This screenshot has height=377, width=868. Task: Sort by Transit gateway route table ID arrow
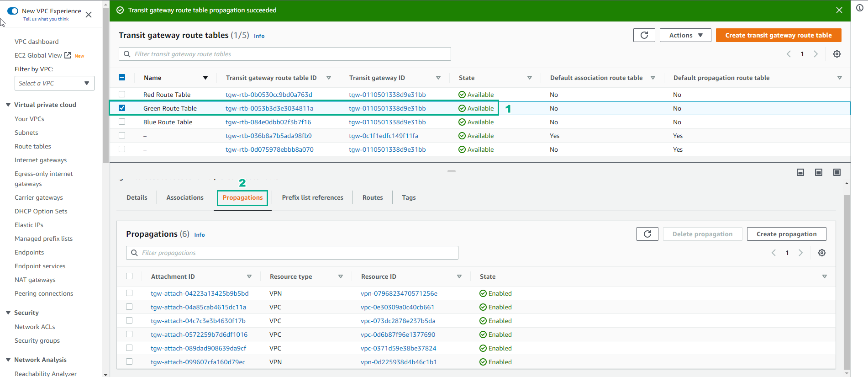[328, 78]
